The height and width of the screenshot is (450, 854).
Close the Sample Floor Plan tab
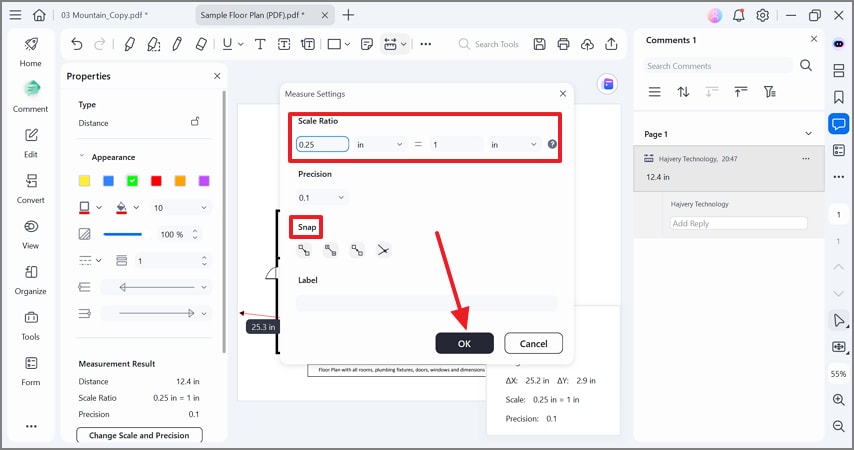tap(325, 15)
